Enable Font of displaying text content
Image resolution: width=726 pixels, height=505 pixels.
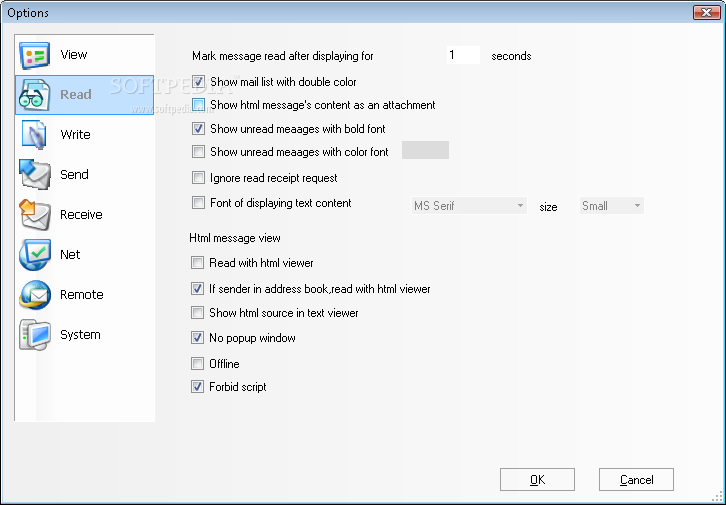[x=198, y=203]
